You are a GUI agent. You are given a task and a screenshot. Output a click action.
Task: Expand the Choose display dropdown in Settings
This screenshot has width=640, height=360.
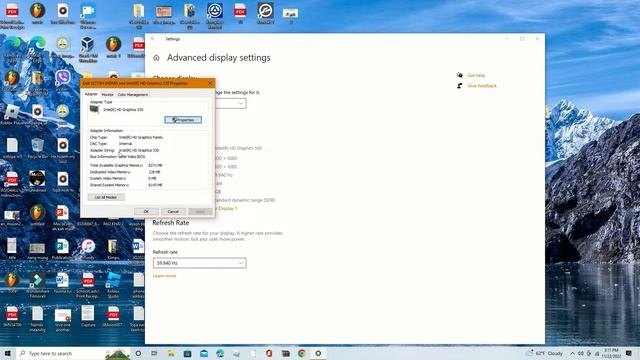[x=231, y=103]
